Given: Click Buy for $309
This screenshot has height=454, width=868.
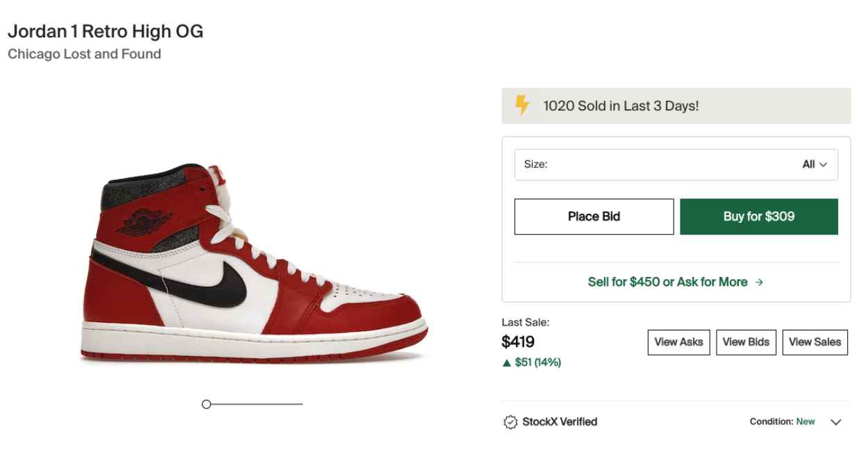Looking at the screenshot, I should [759, 216].
